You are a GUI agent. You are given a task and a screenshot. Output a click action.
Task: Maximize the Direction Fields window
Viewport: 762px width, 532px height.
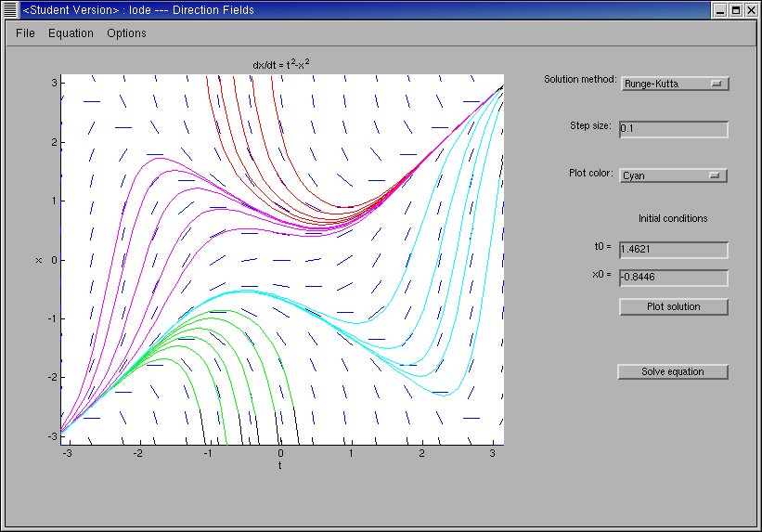point(735,10)
